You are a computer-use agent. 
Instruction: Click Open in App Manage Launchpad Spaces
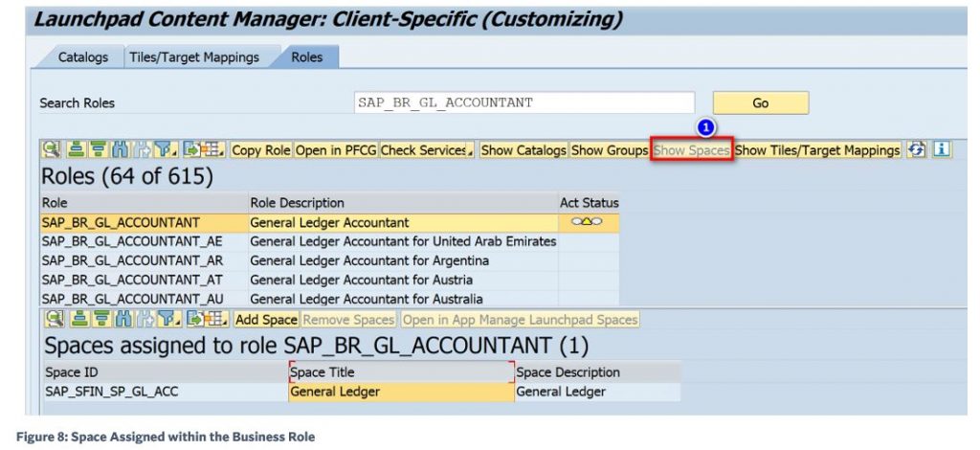[520, 320]
